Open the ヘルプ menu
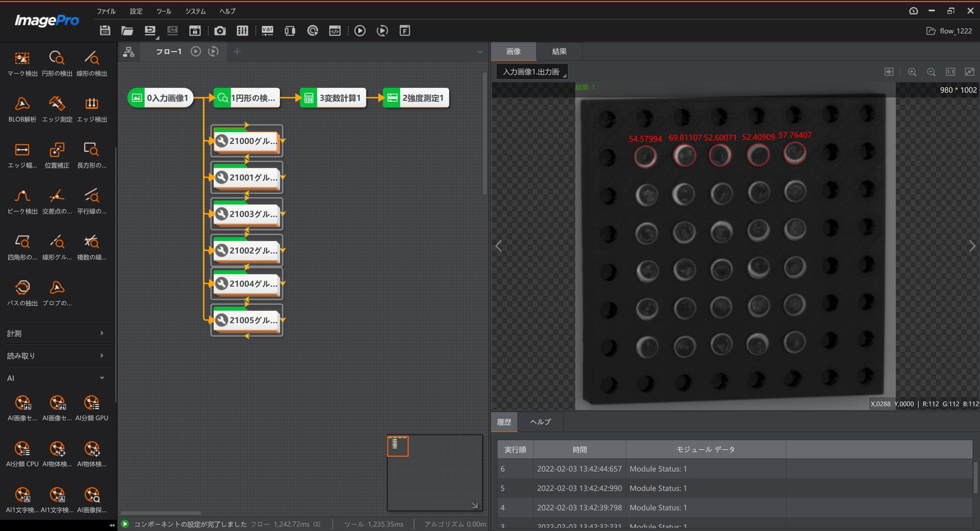The width and height of the screenshot is (980, 531). pyautogui.click(x=227, y=11)
